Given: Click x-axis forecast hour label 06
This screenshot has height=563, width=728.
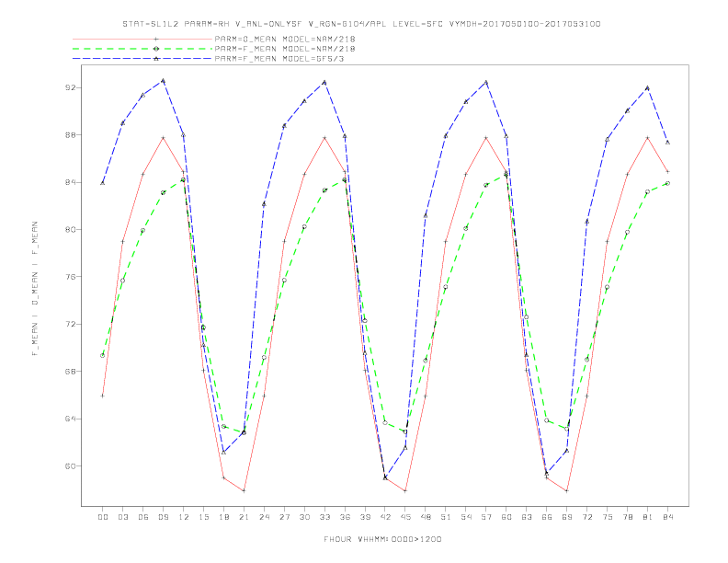Looking at the screenshot, I should point(143,517).
